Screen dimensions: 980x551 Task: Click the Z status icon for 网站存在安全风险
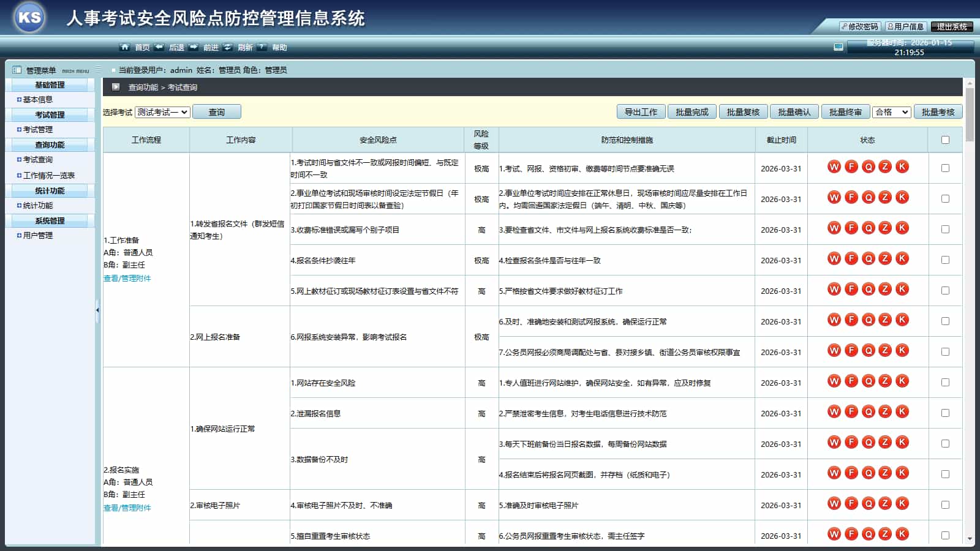884,382
